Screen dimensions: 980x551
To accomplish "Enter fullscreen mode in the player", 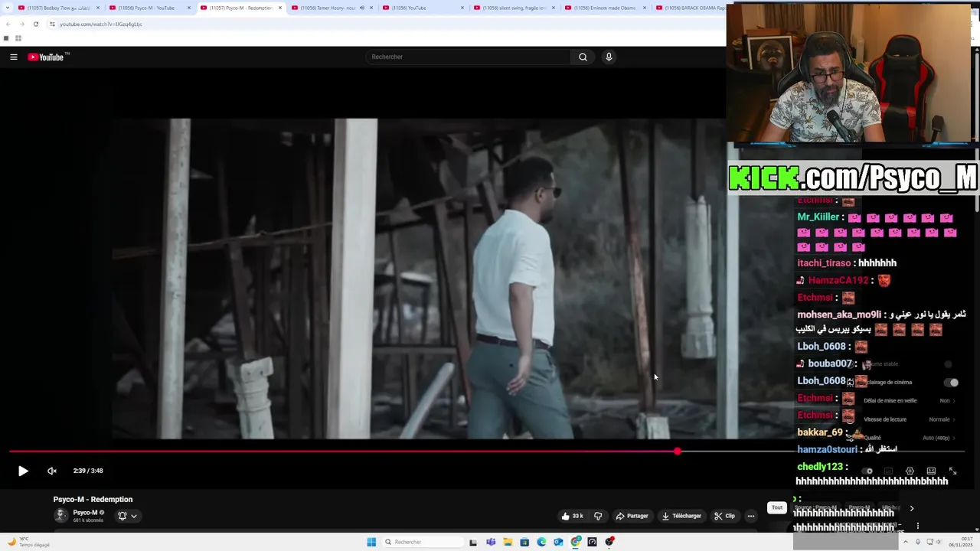I will pos(952,471).
